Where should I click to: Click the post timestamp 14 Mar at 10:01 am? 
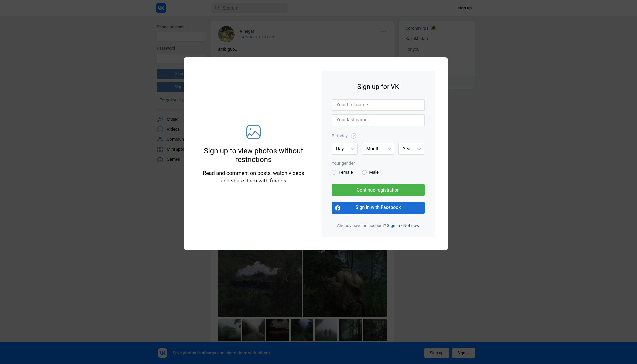257,37
